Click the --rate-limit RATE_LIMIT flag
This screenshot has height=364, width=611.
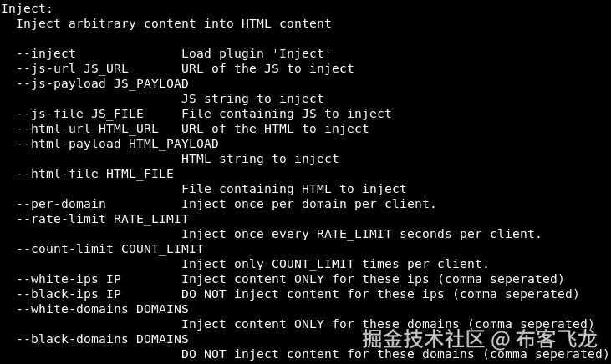coord(103,219)
